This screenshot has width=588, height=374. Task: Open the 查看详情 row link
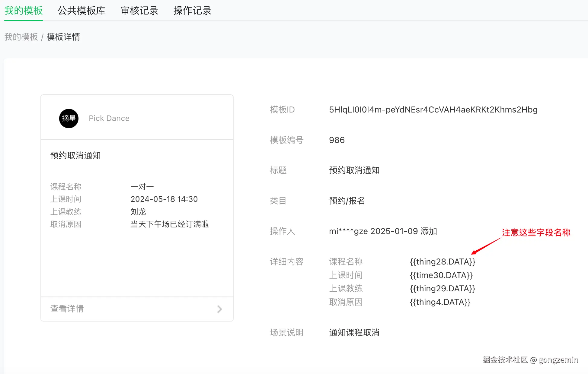pos(67,309)
